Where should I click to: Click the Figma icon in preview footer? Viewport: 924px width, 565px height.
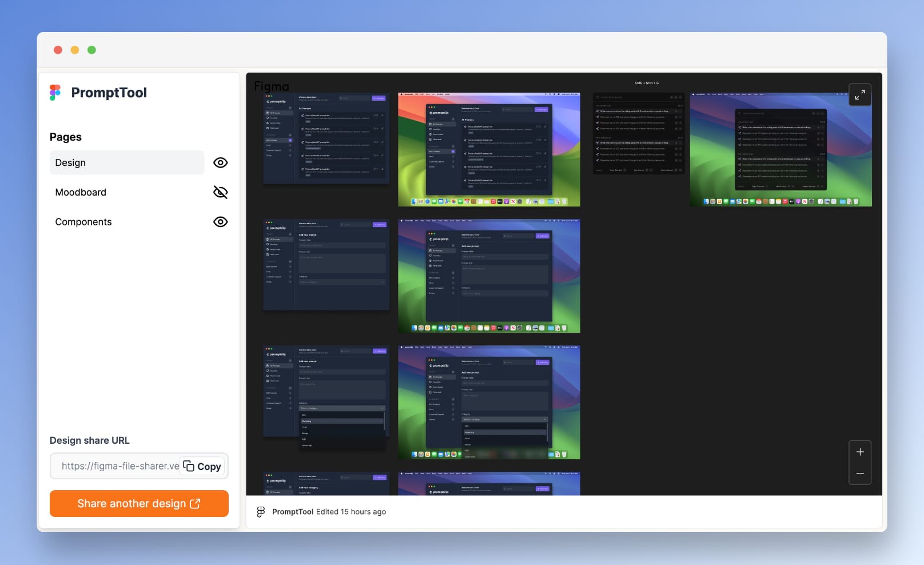pyautogui.click(x=261, y=512)
